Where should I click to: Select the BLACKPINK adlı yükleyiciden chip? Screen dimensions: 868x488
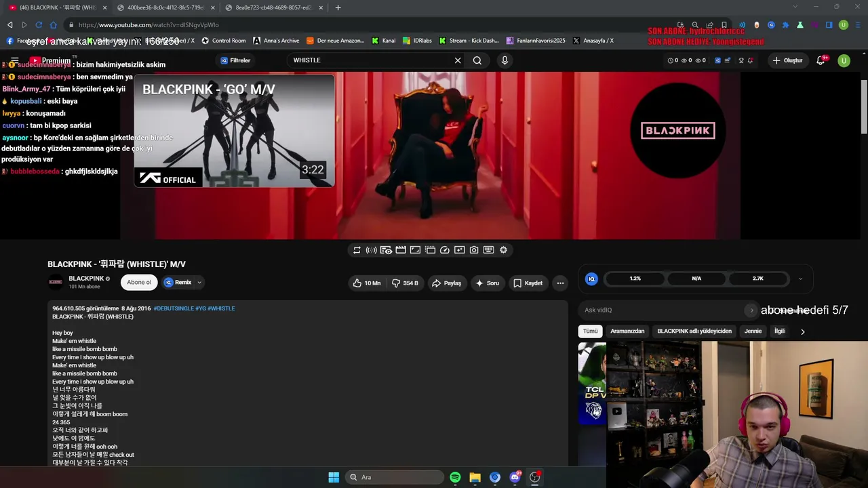point(694,331)
